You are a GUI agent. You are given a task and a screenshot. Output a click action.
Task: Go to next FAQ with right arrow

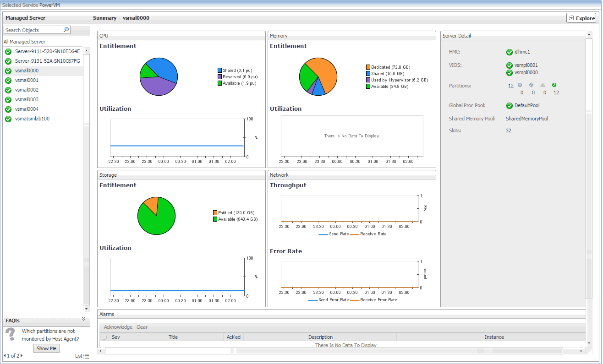click(x=21, y=356)
